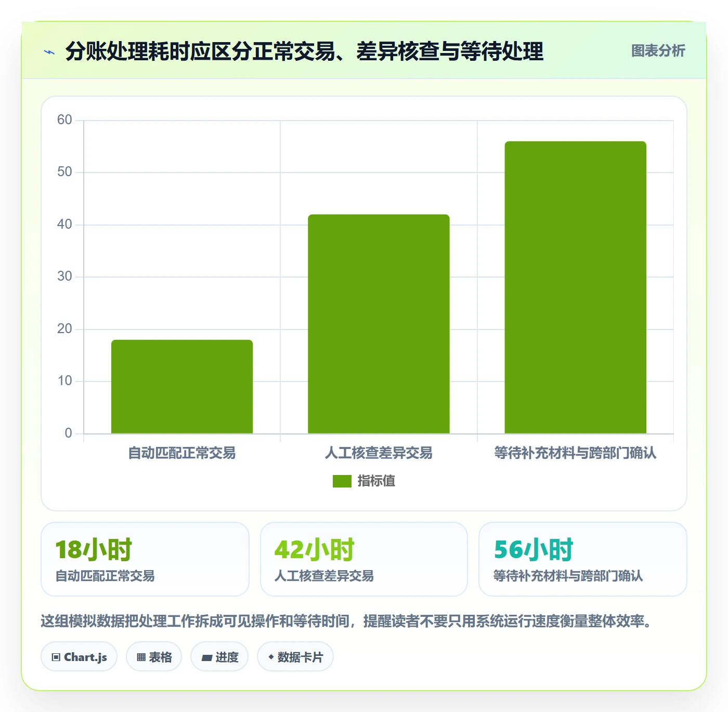Toggle the 指标值 legend color swatch
Screen dimensions: 728x712
pyautogui.click(x=342, y=481)
